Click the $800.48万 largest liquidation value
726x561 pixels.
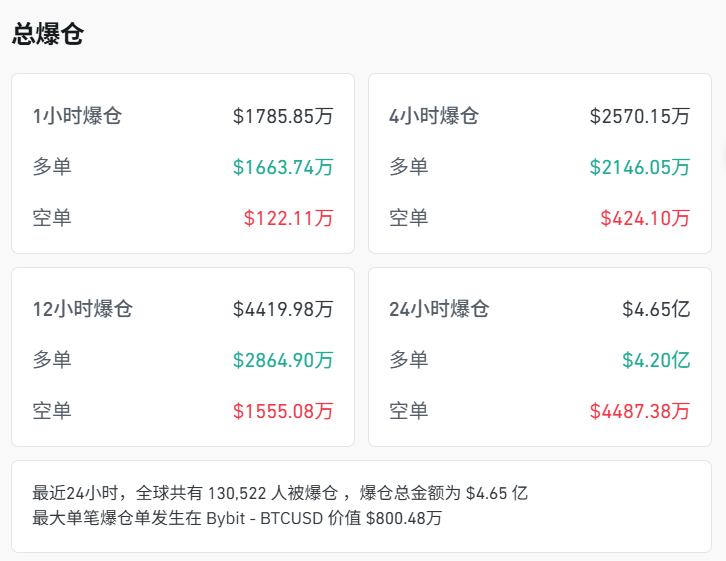click(x=404, y=518)
